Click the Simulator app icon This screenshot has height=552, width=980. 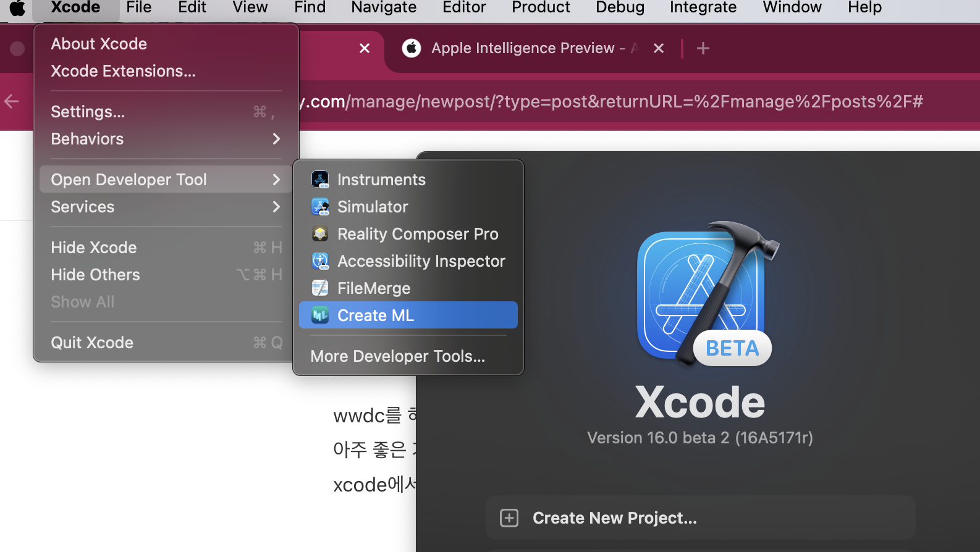coord(320,207)
